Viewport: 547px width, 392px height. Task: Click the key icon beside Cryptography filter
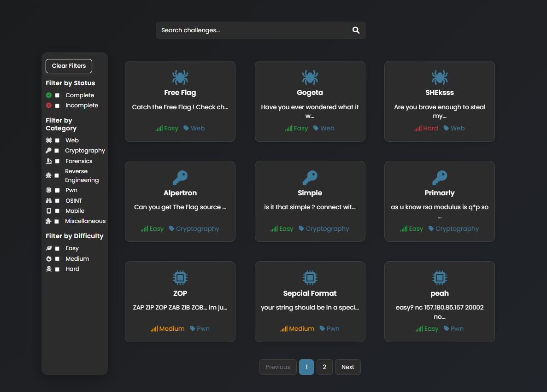48,150
